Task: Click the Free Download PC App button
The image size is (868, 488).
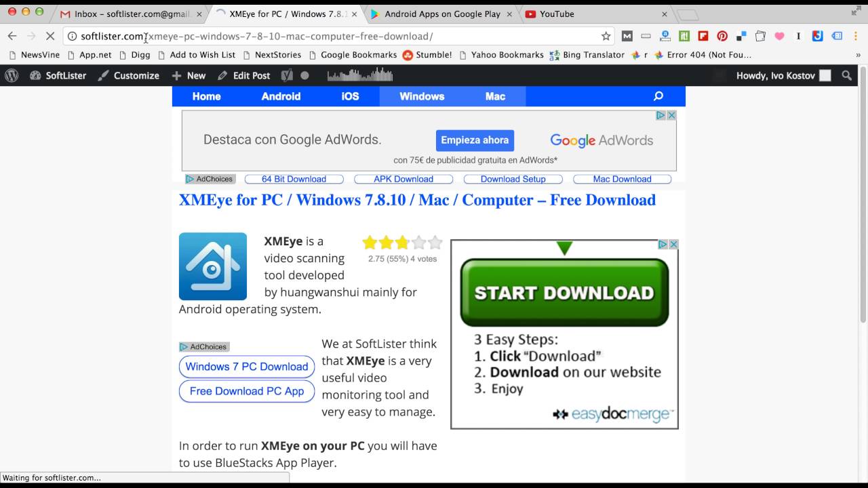Action: (x=247, y=391)
